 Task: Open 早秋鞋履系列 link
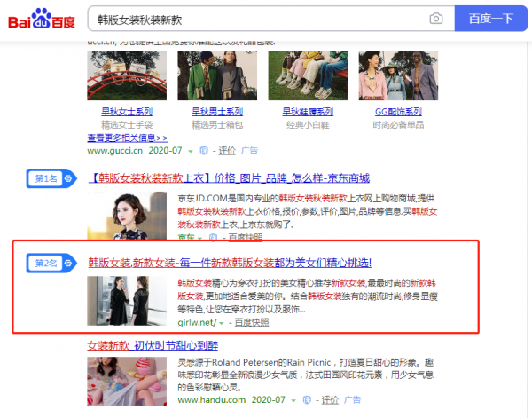click(x=308, y=112)
